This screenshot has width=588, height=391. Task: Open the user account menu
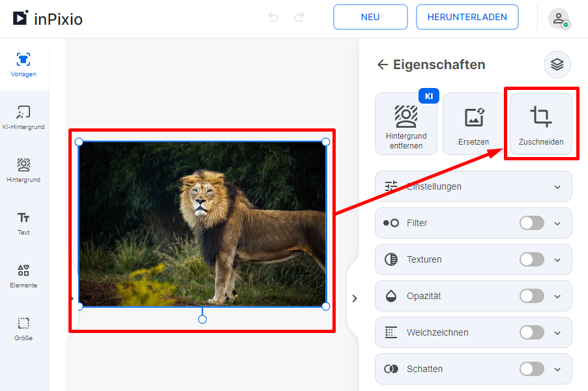(x=559, y=17)
